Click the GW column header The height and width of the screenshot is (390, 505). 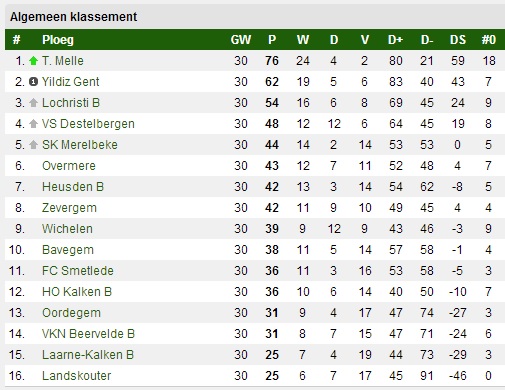coord(241,40)
